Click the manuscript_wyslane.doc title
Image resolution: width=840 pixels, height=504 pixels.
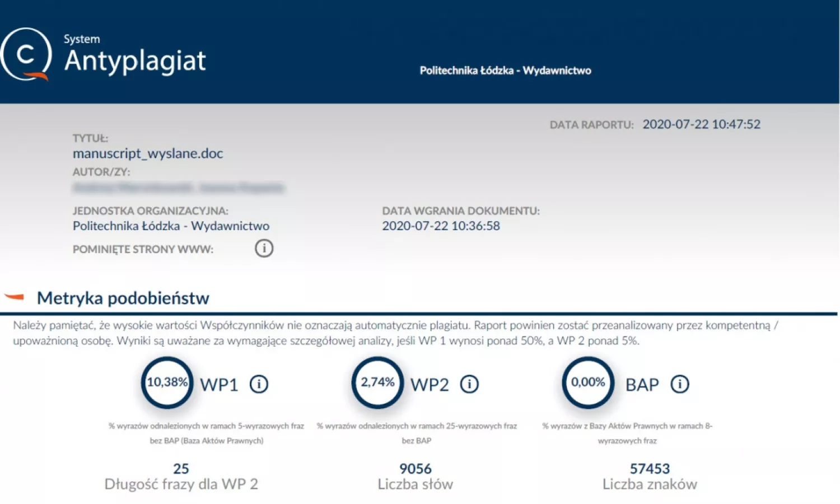click(x=148, y=153)
